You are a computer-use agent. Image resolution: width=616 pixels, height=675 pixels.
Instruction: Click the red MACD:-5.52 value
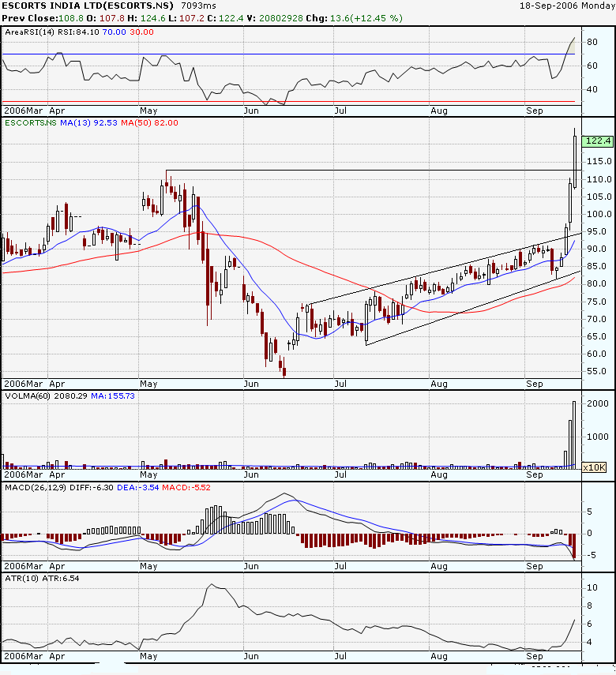coord(186,487)
